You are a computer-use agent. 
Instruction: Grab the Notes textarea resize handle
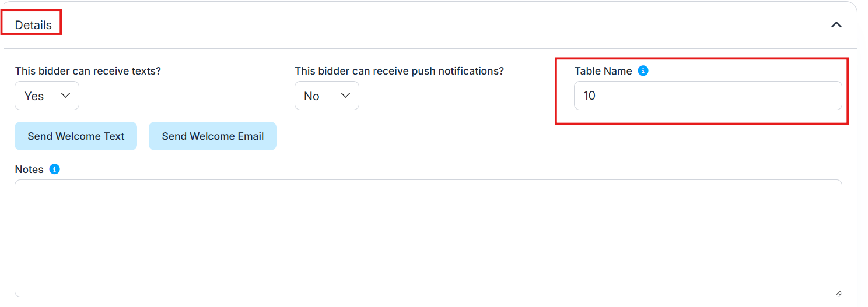[x=838, y=292]
